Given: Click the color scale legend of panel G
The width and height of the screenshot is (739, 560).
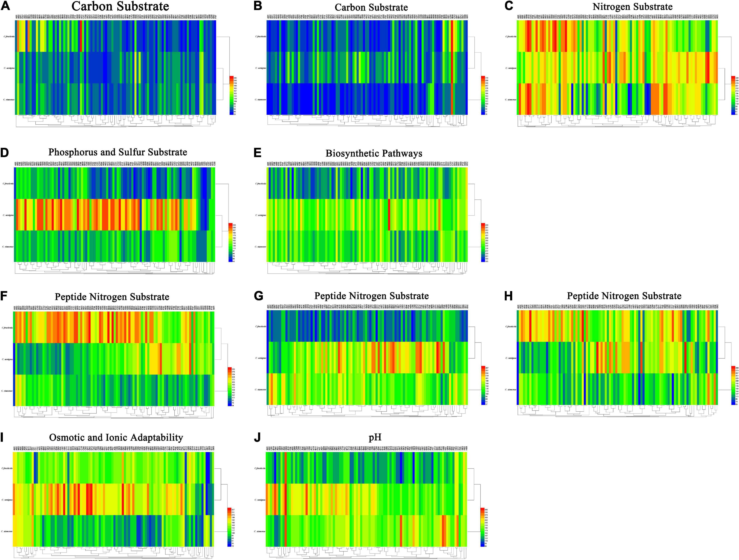Looking at the screenshot, I should pos(485,386).
